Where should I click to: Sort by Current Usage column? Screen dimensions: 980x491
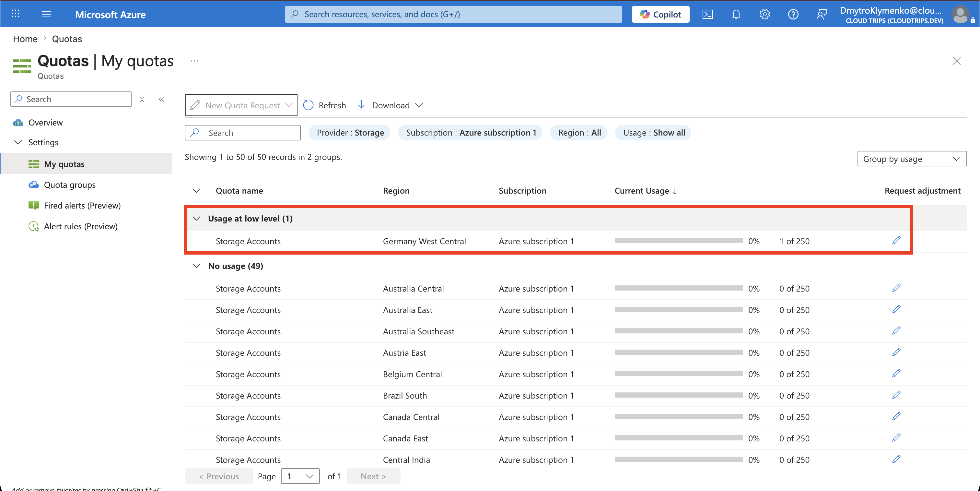point(646,191)
